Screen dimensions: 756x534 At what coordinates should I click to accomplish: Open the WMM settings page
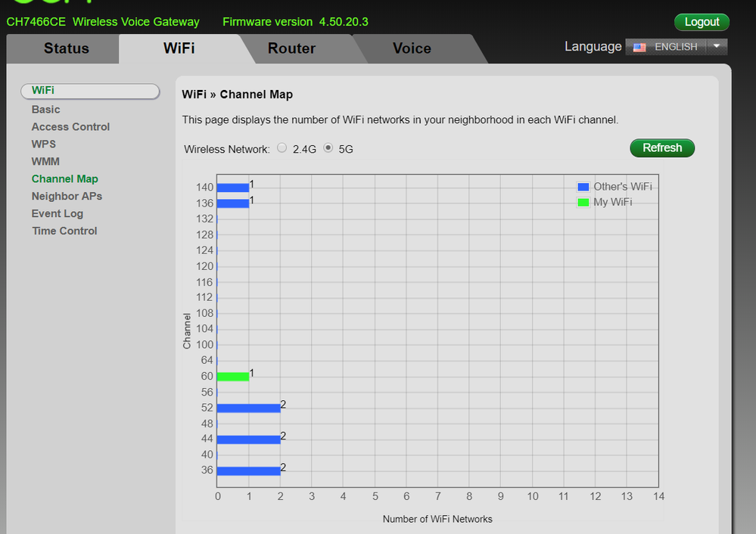44,161
